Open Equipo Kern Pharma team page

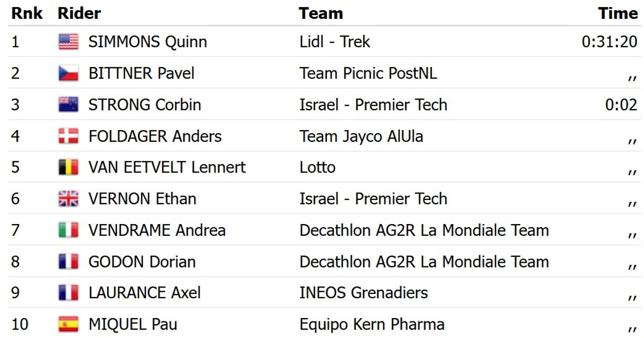[372, 325]
